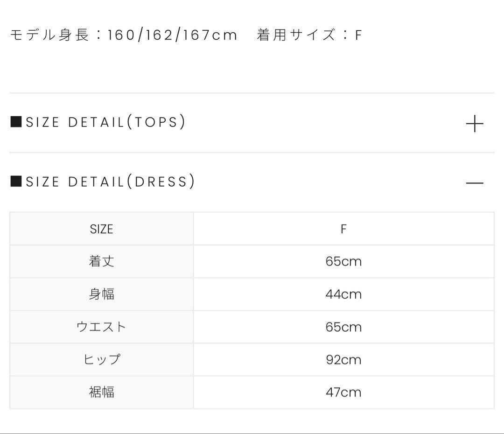Collapse SIZE DETAIL(DRESS) with the minus icon
This screenshot has height=434, width=504.
(475, 183)
